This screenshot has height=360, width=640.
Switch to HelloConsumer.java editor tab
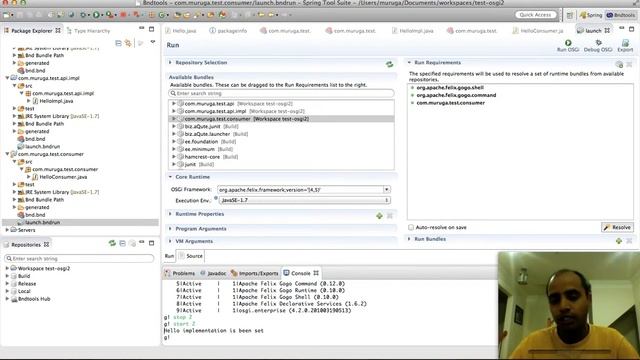tap(538, 31)
